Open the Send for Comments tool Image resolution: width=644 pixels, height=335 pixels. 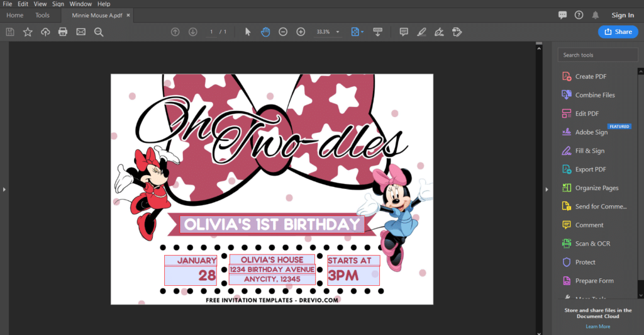pyautogui.click(x=601, y=207)
